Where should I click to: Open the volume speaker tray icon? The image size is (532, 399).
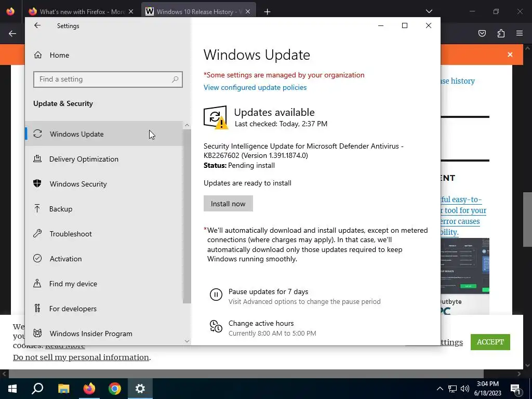[465, 389]
